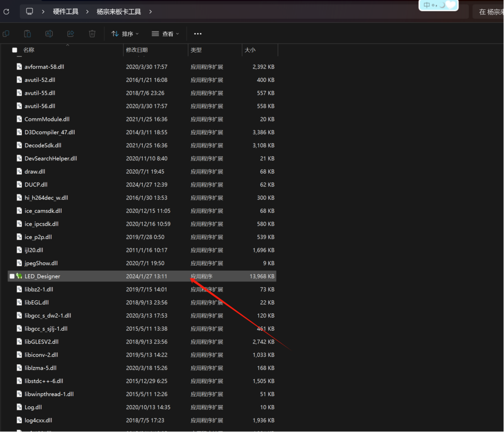Click the file icon of Log.dll
Viewport: 504px width, 432px height.
point(19,407)
